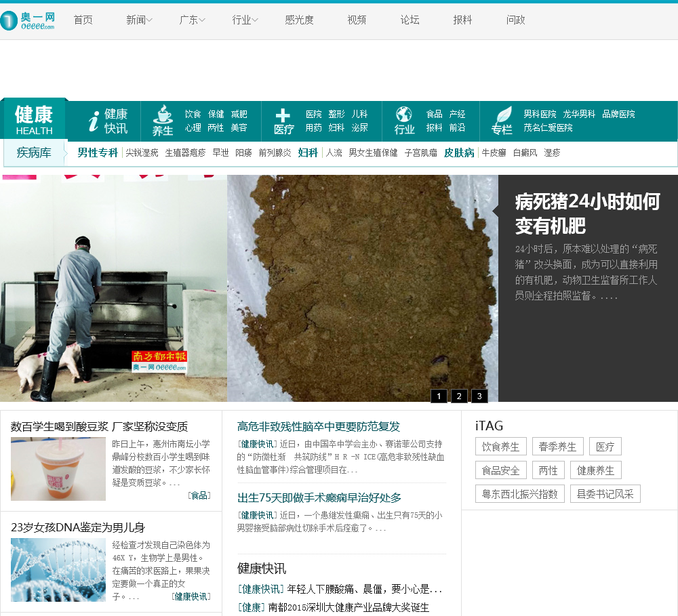Expand the 广东 dropdown in navigation

click(192, 20)
